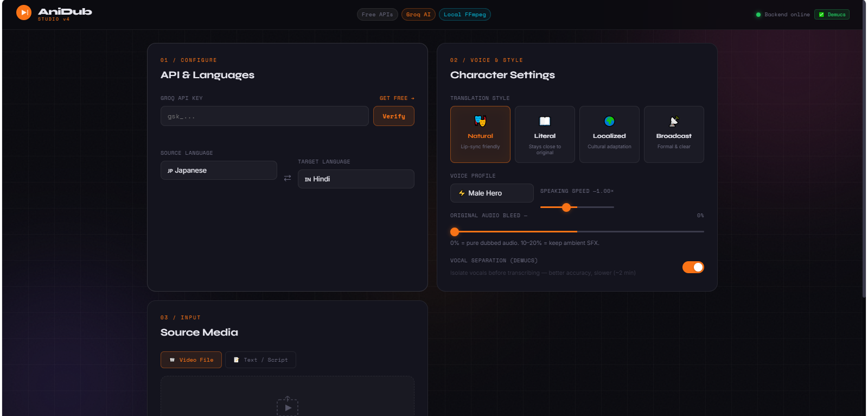Click the Local FFmpeg badge
Viewport: 868px width, 416px height.
[x=464, y=15]
